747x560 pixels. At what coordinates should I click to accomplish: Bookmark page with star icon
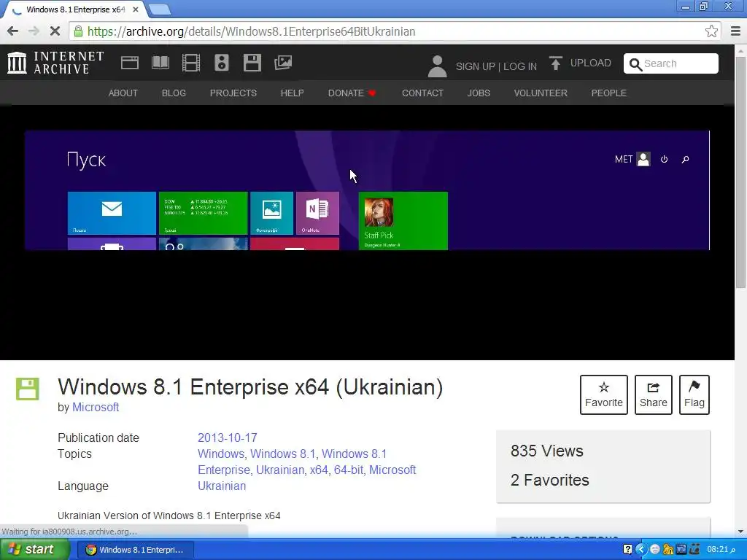point(711,31)
